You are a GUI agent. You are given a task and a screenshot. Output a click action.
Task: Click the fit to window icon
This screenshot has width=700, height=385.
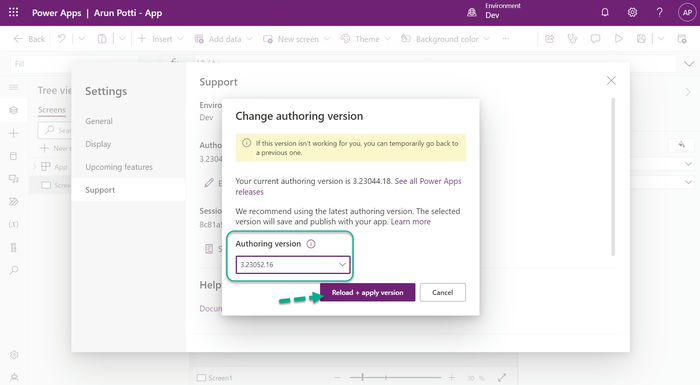point(502,378)
